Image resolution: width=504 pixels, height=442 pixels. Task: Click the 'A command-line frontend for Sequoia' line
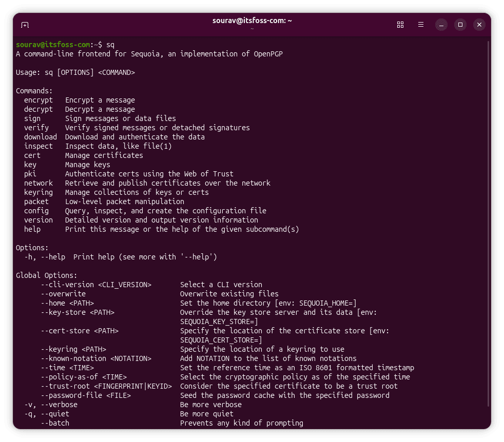tap(149, 54)
